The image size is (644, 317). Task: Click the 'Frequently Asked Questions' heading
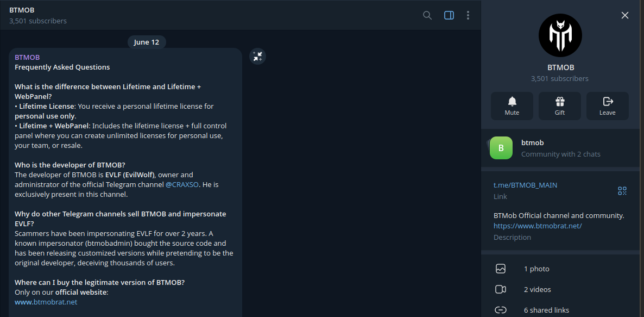(x=62, y=67)
